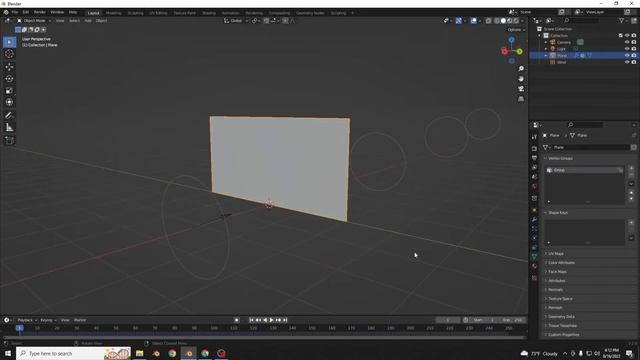Click the current frame marker on timeline
The width and height of the screenshot is (640, 360).
tap(19, 328)
